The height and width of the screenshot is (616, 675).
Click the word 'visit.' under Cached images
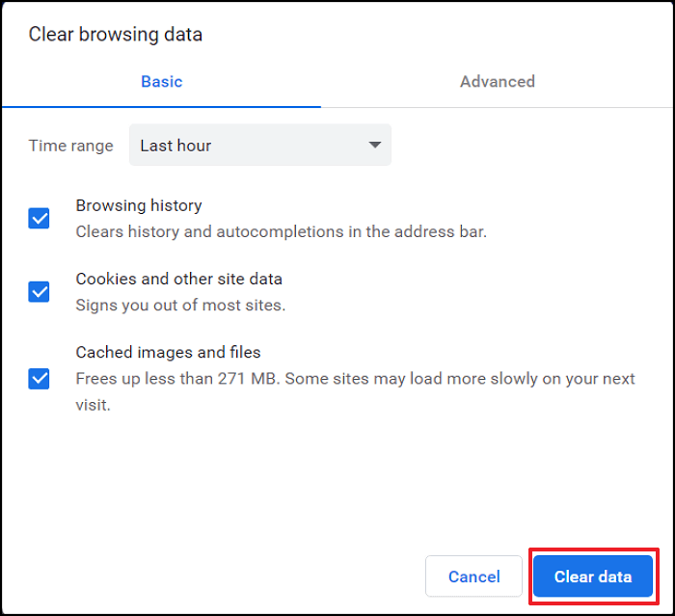93,405
